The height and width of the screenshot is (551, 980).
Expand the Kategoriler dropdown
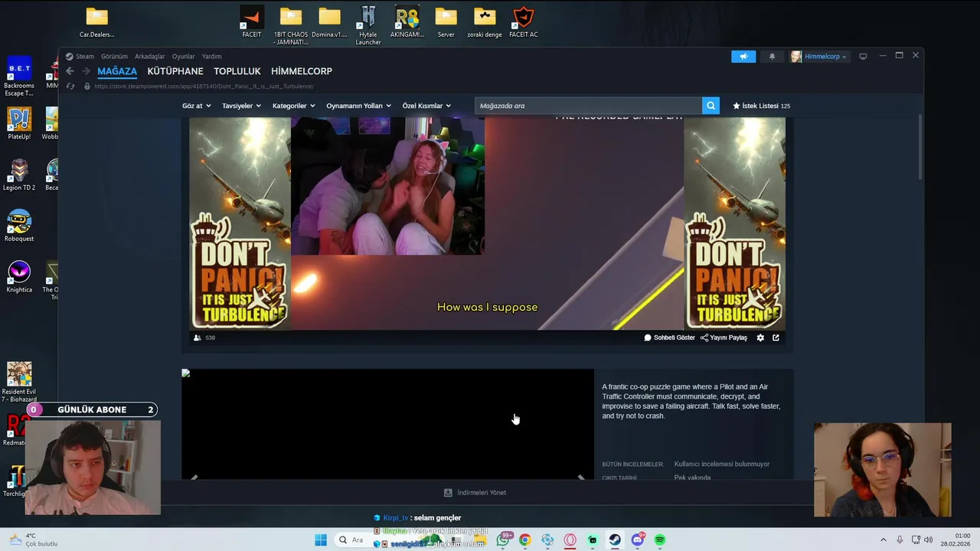point(293,106)
